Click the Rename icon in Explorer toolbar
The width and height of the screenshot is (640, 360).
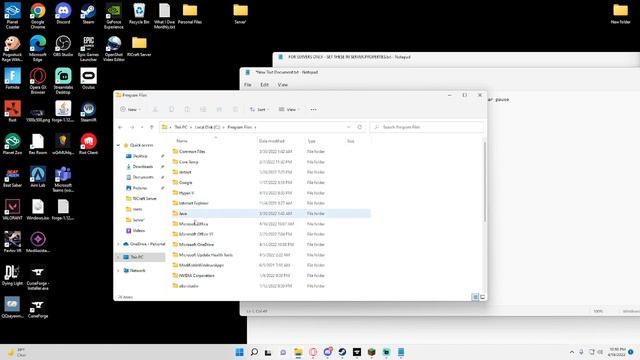click(x=203, y=109)
